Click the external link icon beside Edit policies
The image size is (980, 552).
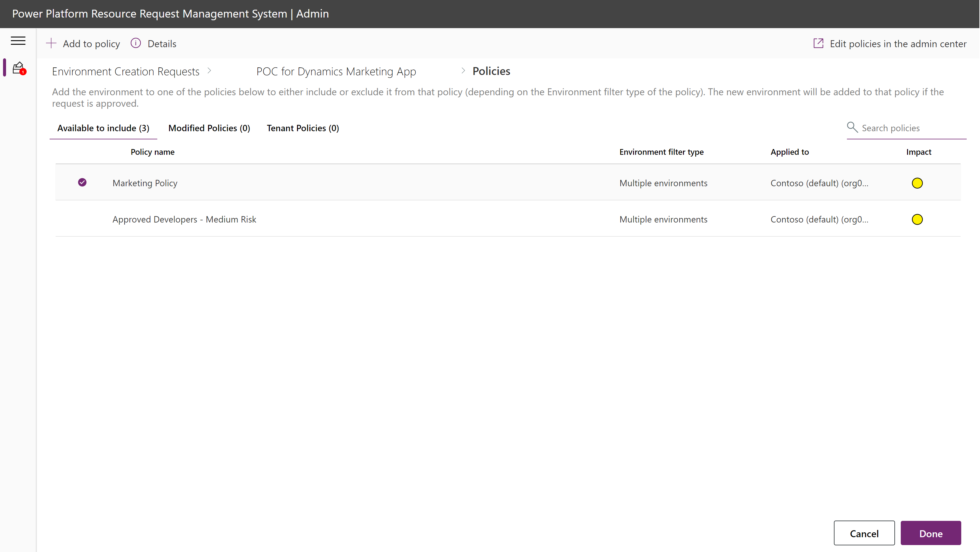818,43
